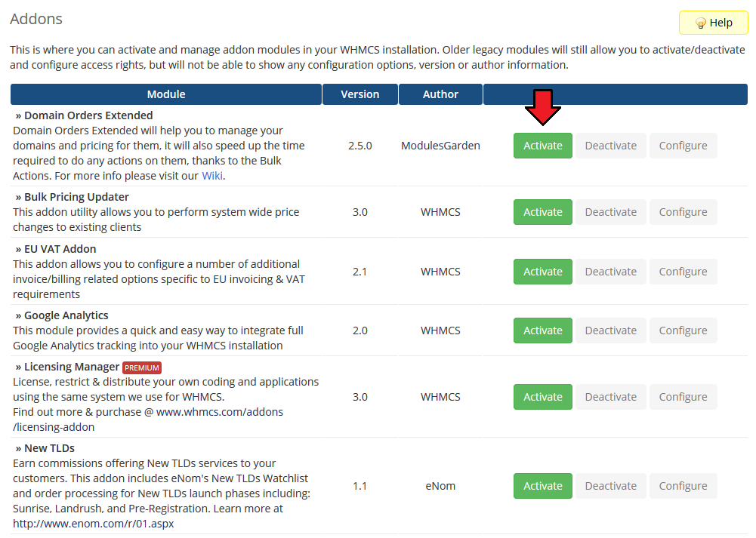Click the lightbulb icon in Help
This screenshot has width=756, height=538.
coord(701,23)
